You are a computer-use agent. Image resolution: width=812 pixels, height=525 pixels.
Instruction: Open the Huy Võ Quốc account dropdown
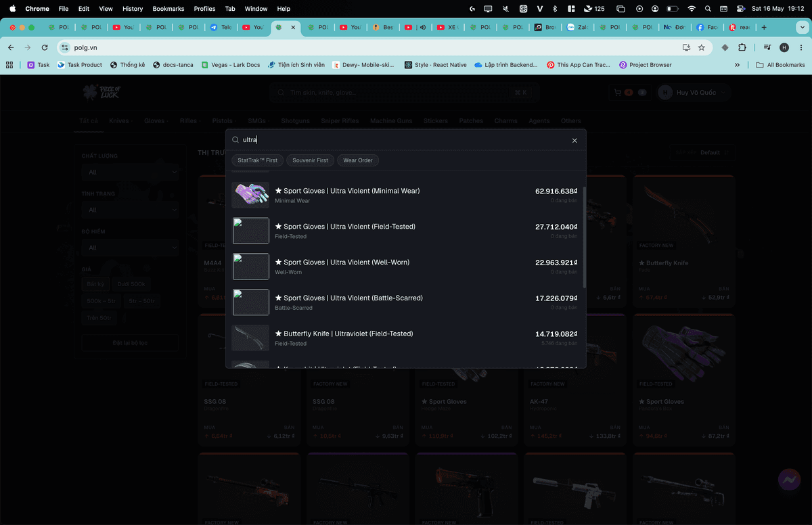(x=694, y=92)
